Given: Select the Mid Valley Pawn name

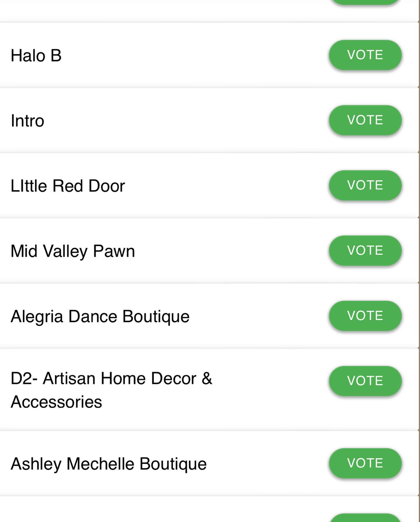Looking at the screenshot, I should (73, 251).
